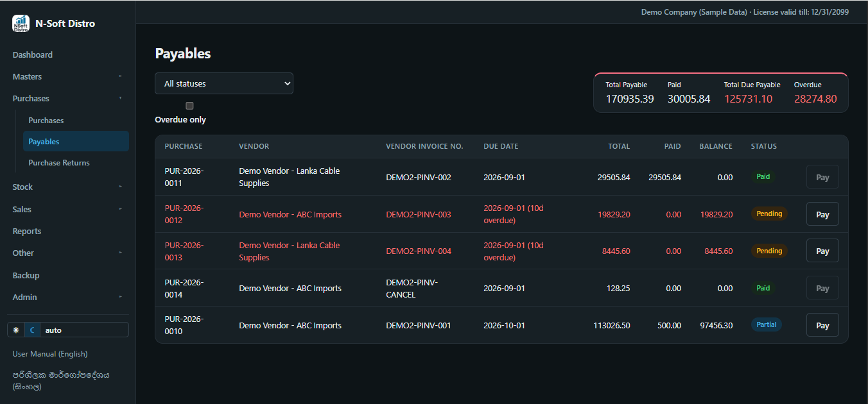The image size is (868, 404).
Task: Open User Manual (English) link
Action: point(50,354)
